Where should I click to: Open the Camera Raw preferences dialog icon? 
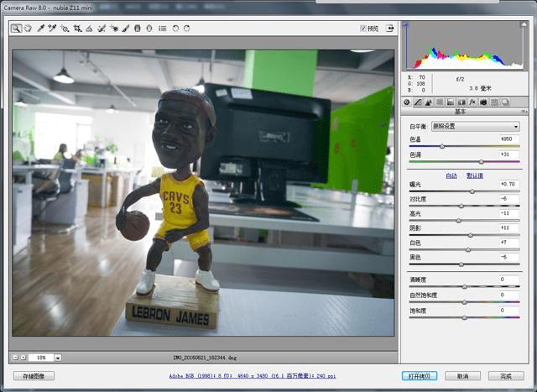162,29
